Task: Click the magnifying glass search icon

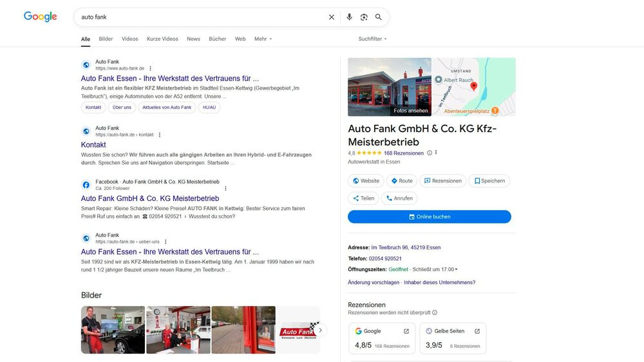Action: 378,17
